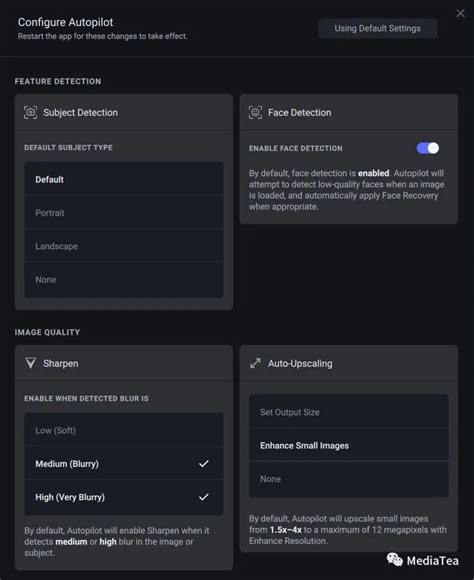
Task: Enable Low (Soft) blur detection option
Action: click(124, 430)
